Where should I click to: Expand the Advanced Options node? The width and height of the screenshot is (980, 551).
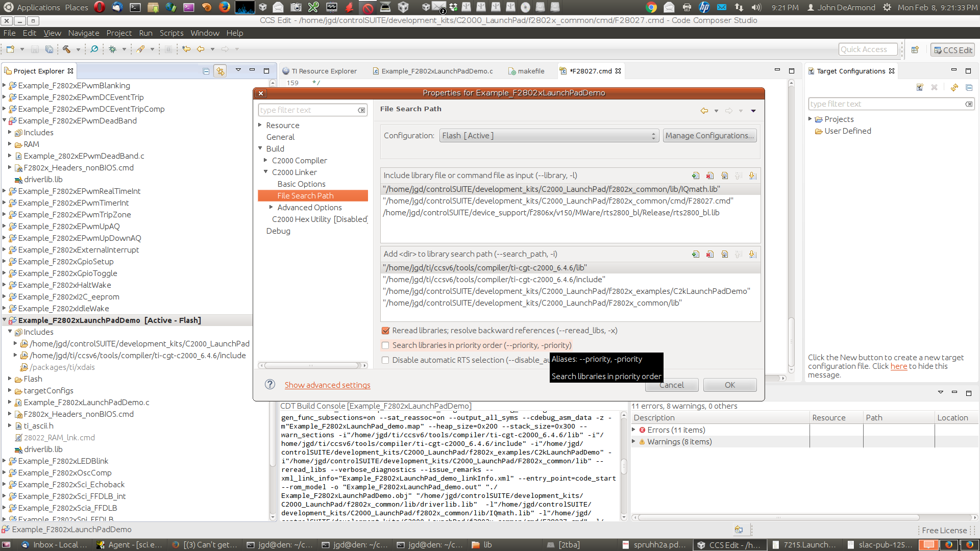pyautogui.click(x=272, y=207)
